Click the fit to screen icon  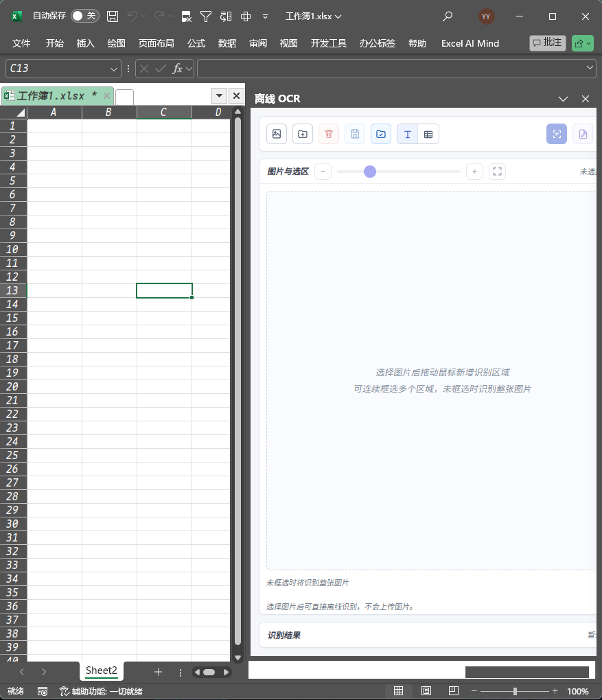coord(498,172)
